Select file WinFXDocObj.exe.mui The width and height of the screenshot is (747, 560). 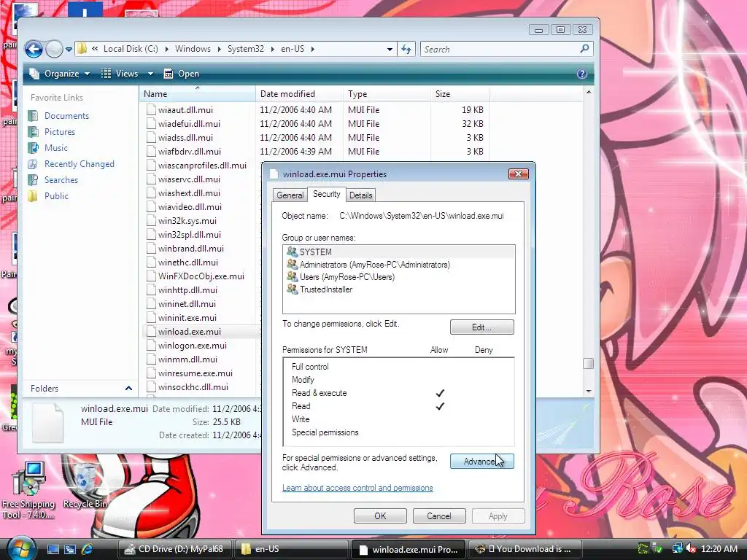click(x=201, y=276)
